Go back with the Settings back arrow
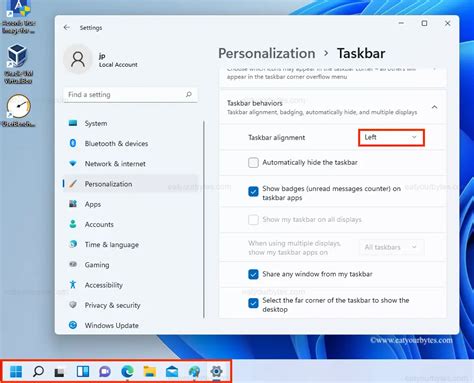 pyautogui.click(x=67, y=27)
